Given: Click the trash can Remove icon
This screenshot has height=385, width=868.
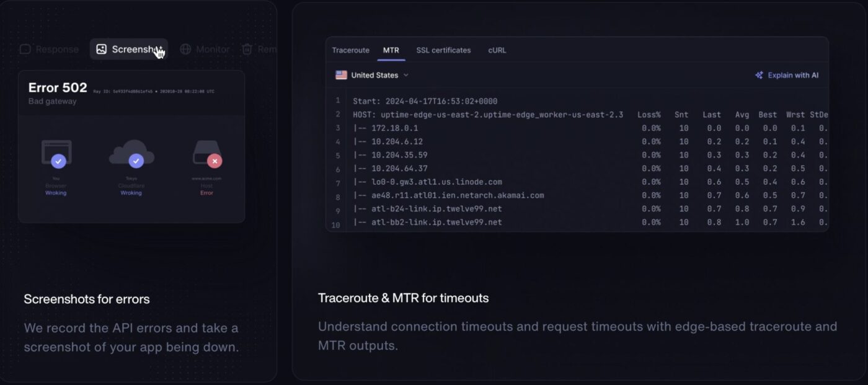Looking at the screenshot, I should [x=247, y=50].
